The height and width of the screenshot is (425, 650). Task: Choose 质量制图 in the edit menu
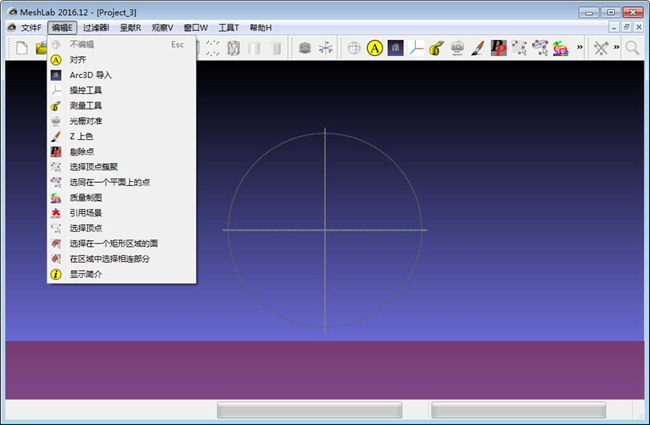(121, 198)
